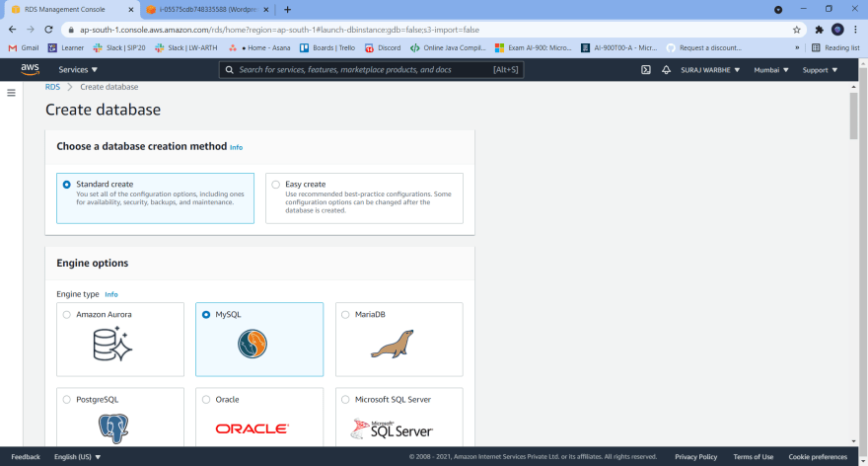Select the PostgreSQL engine radio

[66, 400]
